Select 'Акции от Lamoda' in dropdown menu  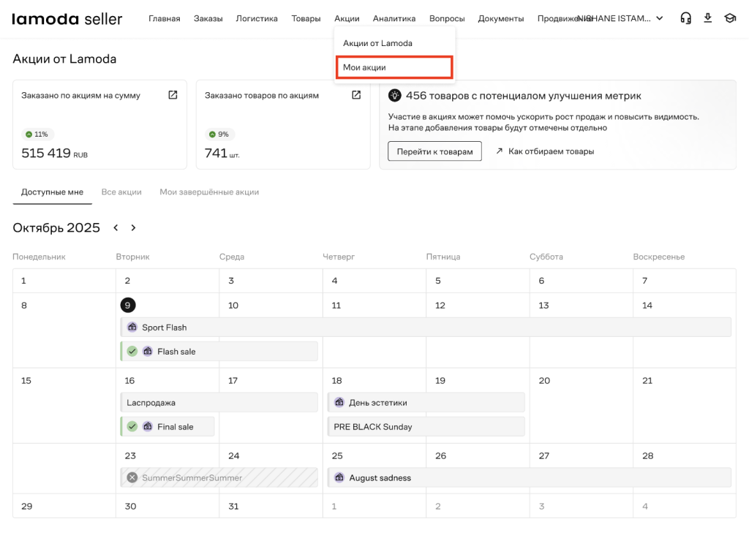tap(394, 43)
